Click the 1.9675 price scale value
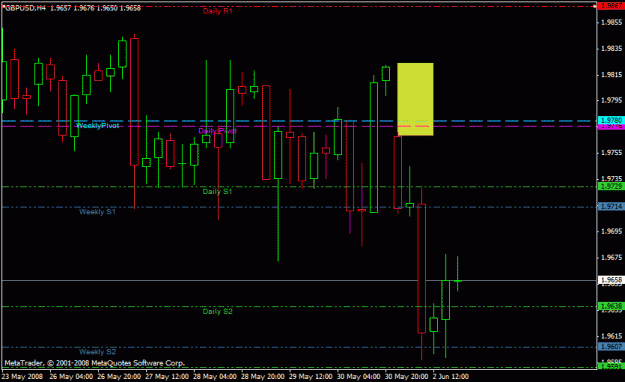 [611, 258]
